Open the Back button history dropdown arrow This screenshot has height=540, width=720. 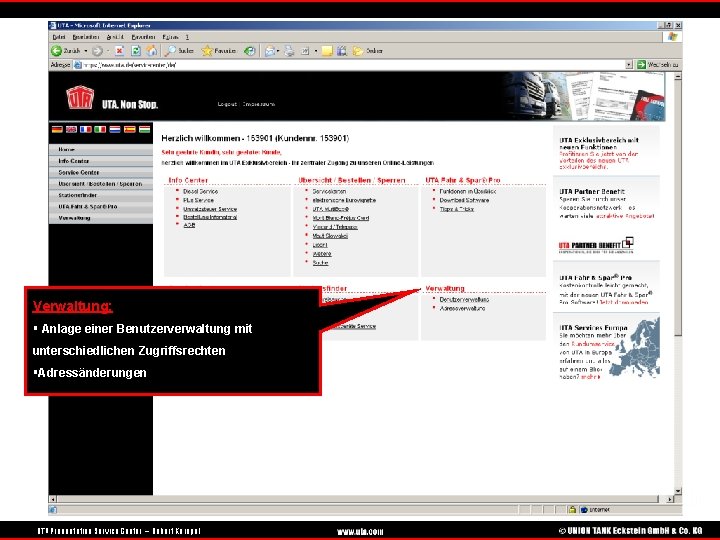click(86, 51)
